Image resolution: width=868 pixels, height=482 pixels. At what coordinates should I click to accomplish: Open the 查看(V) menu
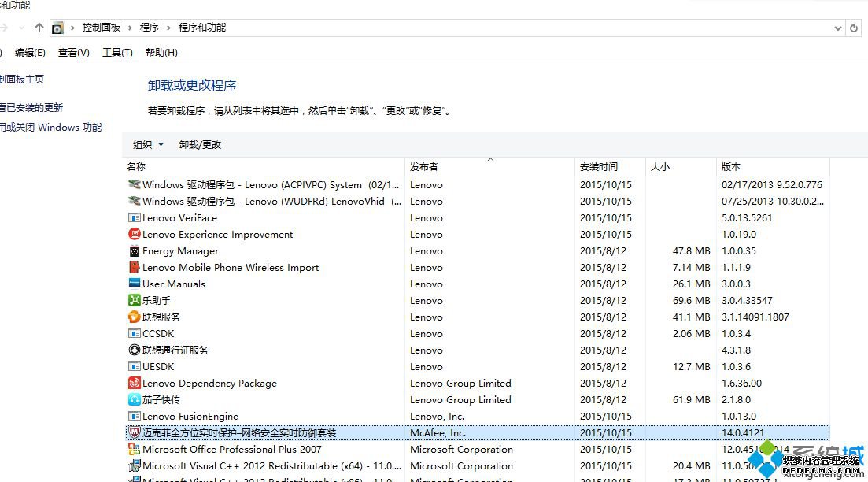coord(74,53)
